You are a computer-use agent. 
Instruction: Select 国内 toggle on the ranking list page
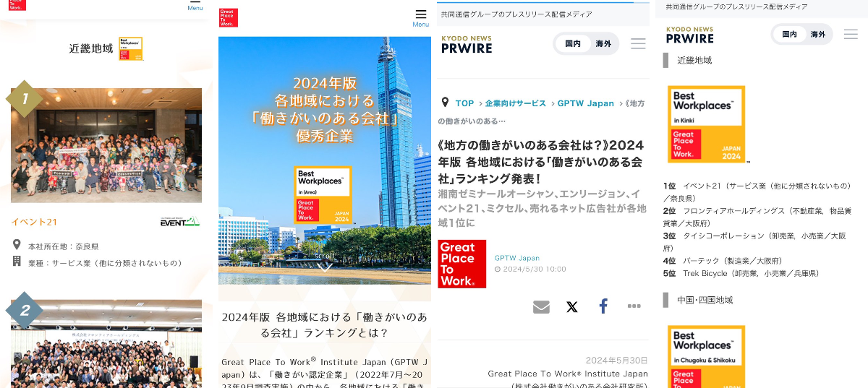coord(789,34)
